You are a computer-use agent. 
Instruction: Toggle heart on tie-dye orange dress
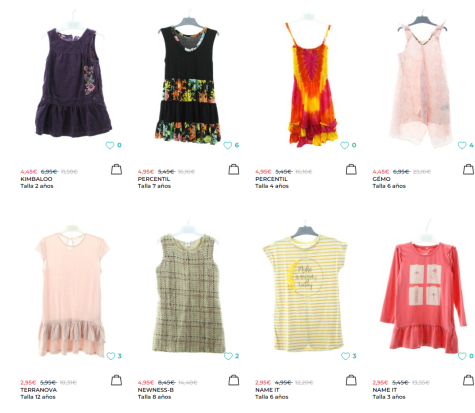[344, 145]
